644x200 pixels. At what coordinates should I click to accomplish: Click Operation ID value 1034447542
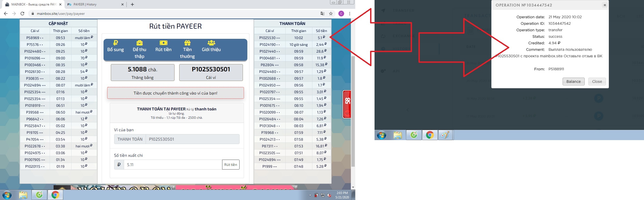pos(559,23)
